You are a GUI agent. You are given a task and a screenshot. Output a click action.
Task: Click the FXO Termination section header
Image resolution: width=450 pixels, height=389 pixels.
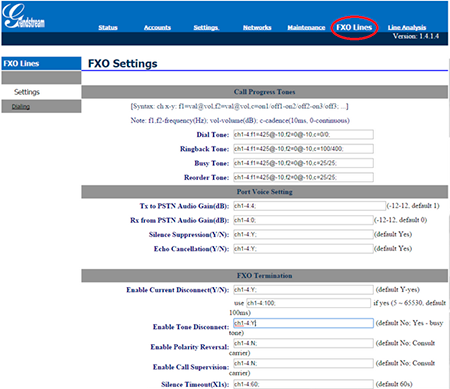[x=265, y=276]
